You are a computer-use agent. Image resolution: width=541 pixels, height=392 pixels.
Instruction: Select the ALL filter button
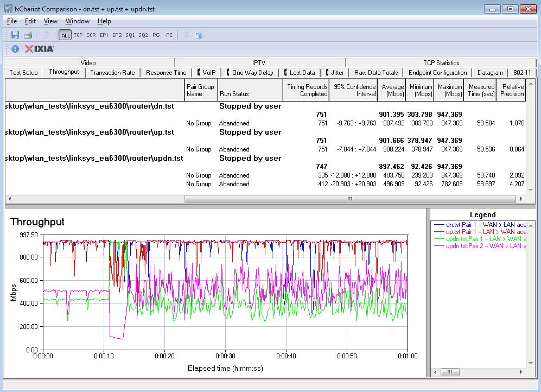[65, 35]
